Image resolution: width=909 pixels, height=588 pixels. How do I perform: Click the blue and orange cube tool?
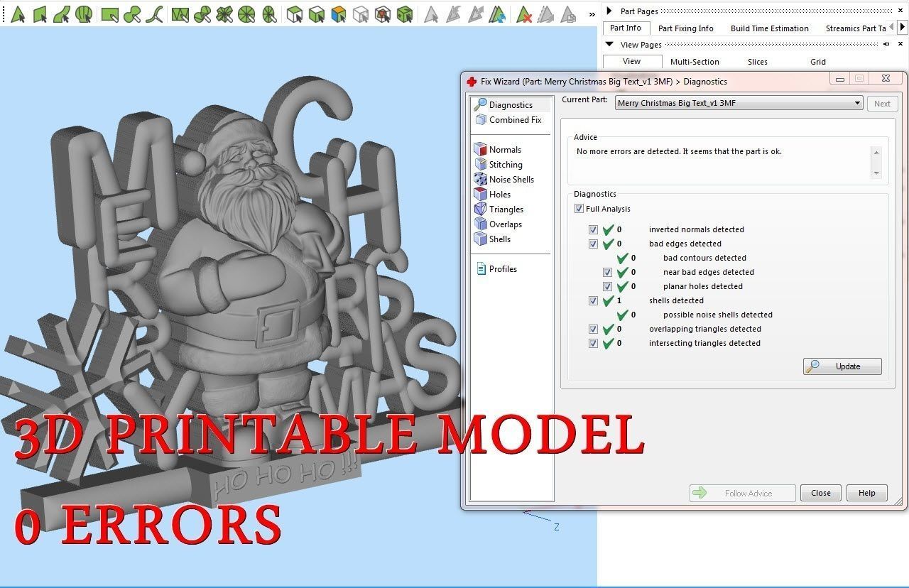pyautogui.click(x=339, y=13)
